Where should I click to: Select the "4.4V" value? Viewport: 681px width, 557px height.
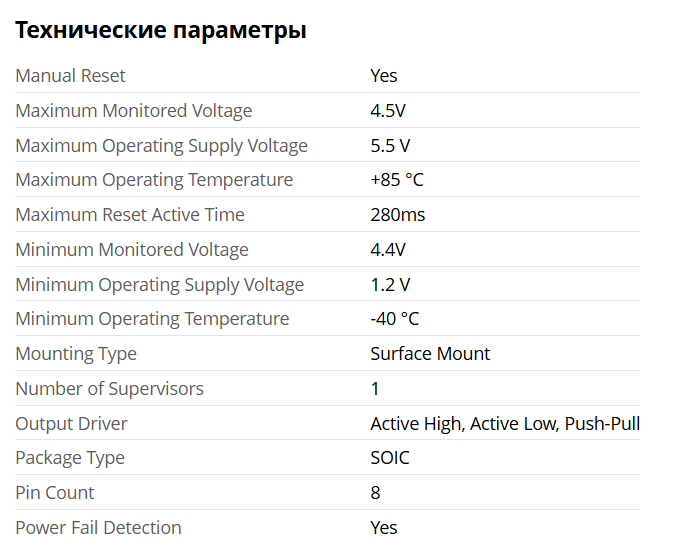tap(388, 250)
